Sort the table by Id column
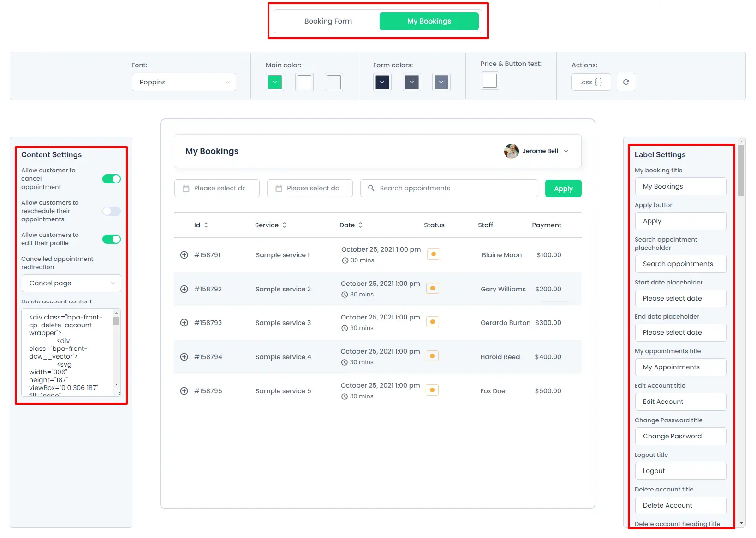Image resolution: width=756 pixels, height=538 pixels. 206,225
